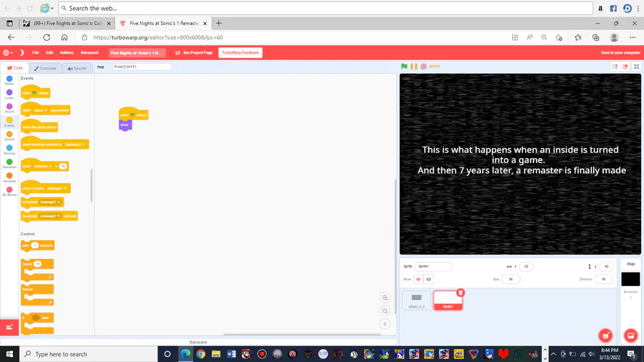
Task: Switch to large stage layout
Action: pyautogui.click(x=625, y=67)
